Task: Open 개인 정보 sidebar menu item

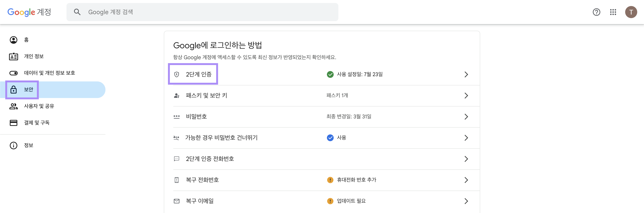Action: [x=34, y=56]
